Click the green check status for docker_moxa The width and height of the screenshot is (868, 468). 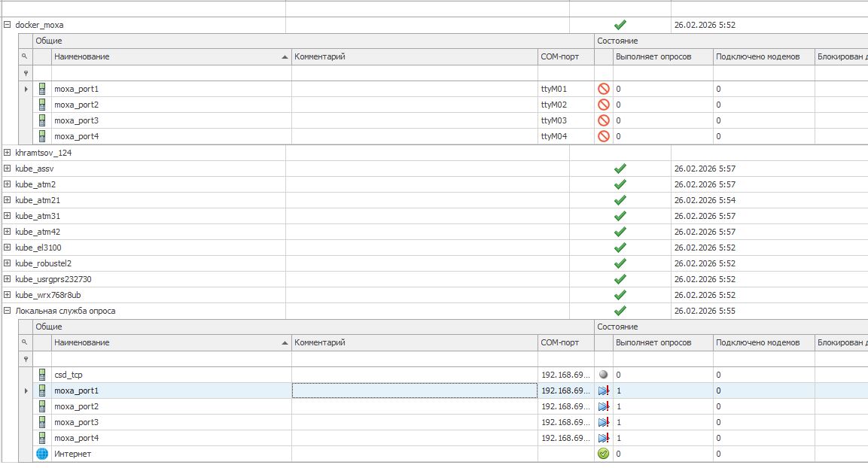click(620, 25)
